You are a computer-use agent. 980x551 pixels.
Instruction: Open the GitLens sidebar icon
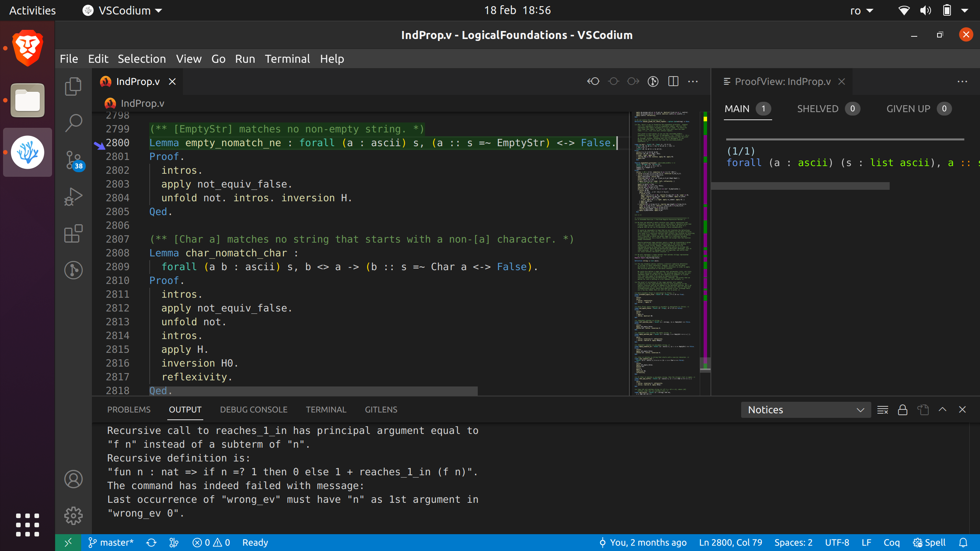tap(73, 270)
